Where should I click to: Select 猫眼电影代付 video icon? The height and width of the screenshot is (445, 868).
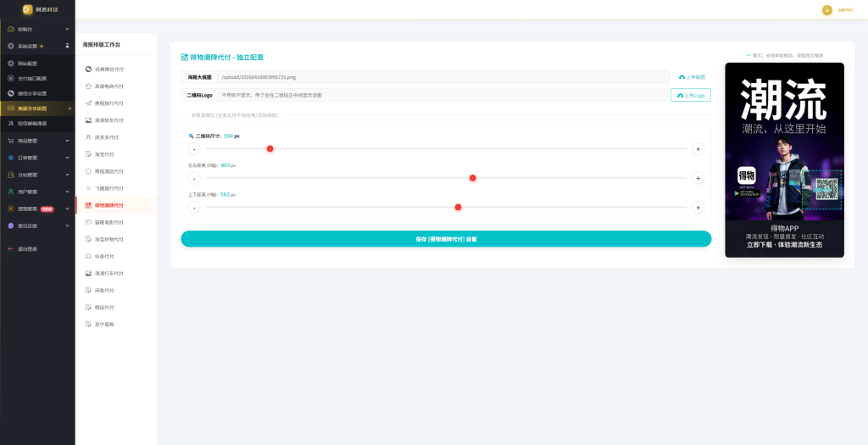tap(88, 222)
